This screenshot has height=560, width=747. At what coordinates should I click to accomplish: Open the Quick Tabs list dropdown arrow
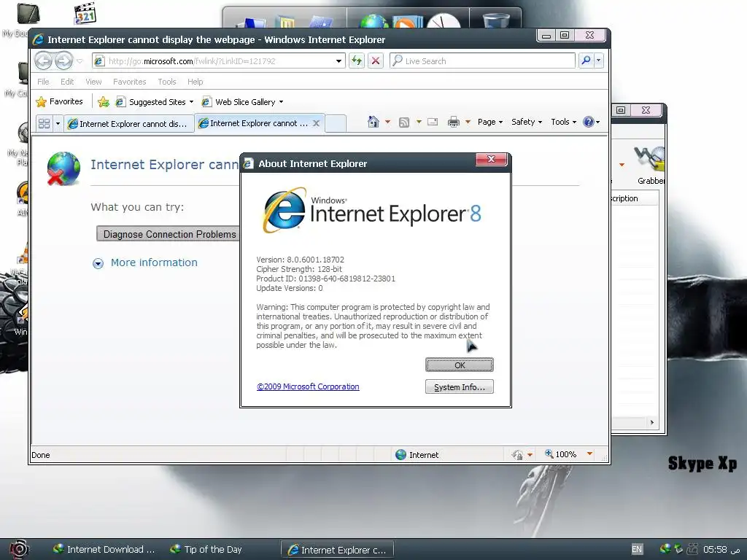58,124
